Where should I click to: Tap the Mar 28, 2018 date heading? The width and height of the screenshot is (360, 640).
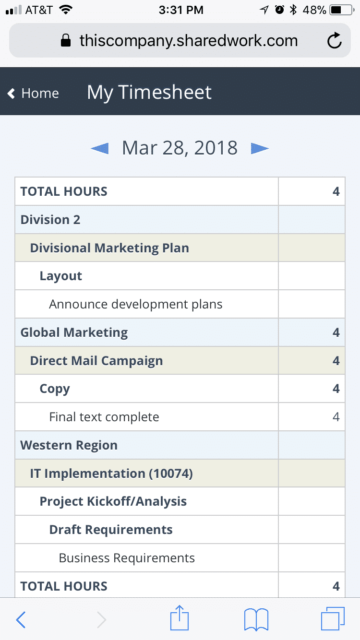pos(180,148)
